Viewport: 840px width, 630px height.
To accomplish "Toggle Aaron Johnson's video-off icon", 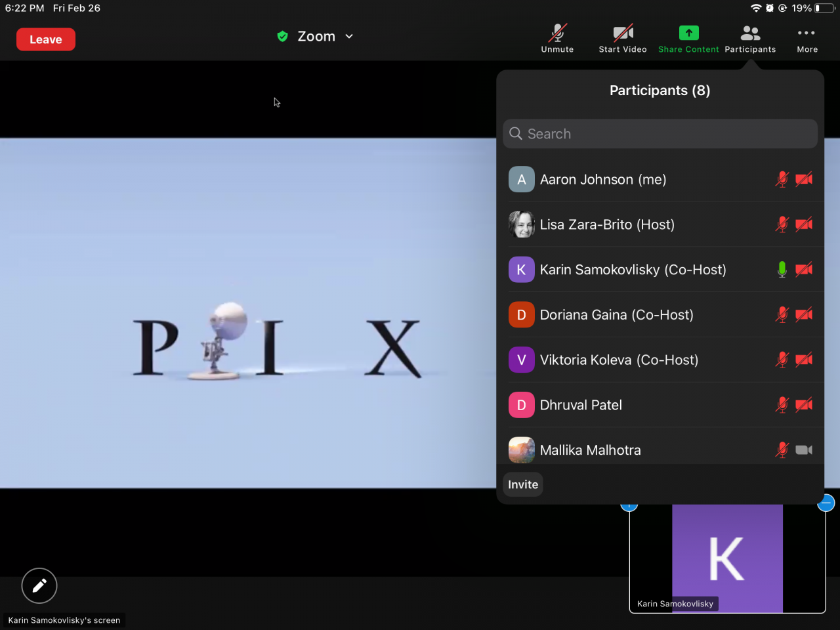I will [804, 179].
